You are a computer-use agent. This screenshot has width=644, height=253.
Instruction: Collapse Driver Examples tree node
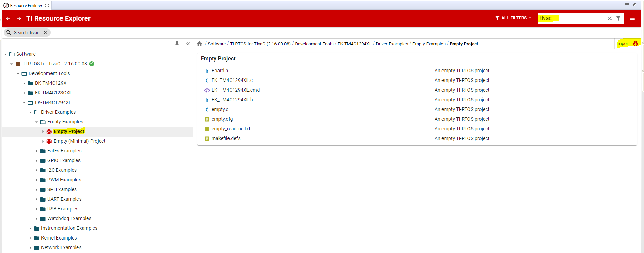(30, 112)
